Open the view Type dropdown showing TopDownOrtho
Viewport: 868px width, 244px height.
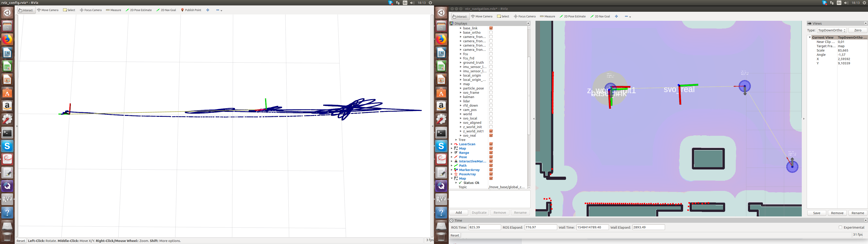coord(832,30)
